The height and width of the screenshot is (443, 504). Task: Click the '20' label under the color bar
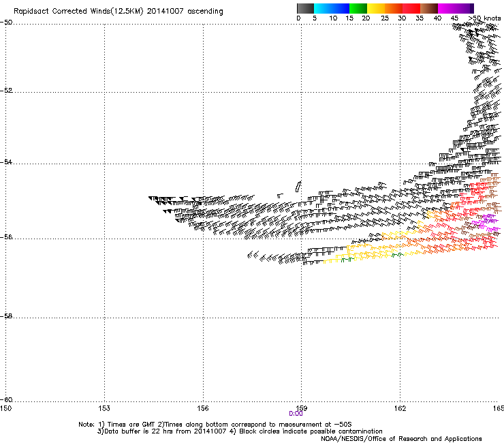tap(366, 18)
